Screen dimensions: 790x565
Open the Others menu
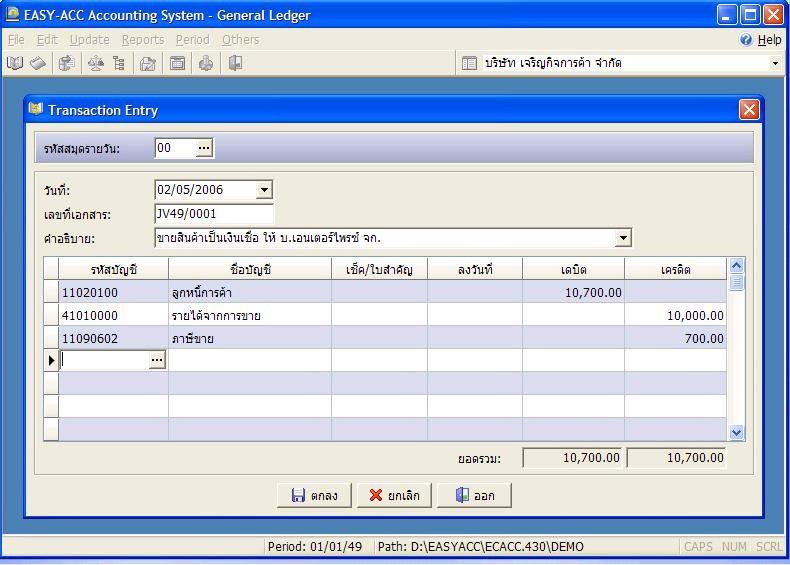click(240, 40)
